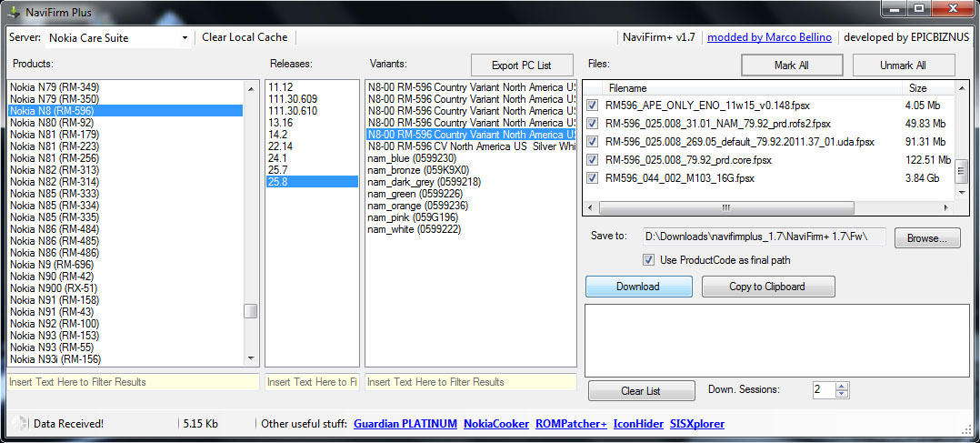Image resolution: width=980 pixels, height=443 pixels.
Task: Select release 11.12
Action: coord(312,87)
